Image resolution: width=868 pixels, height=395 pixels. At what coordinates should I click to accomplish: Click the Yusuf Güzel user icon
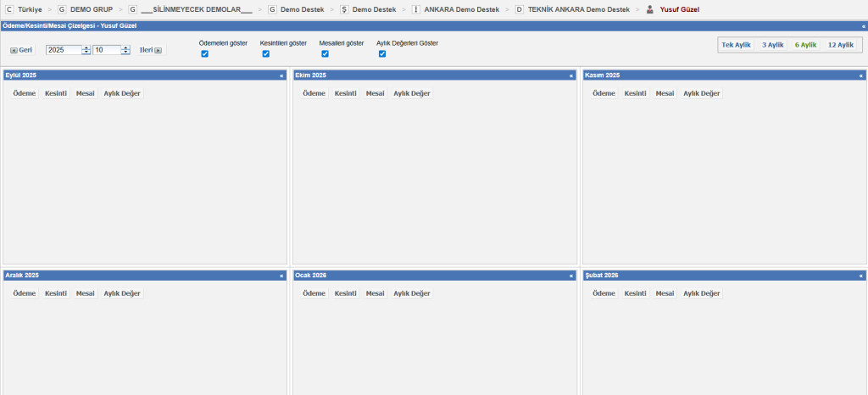click(x=650, y=9)
